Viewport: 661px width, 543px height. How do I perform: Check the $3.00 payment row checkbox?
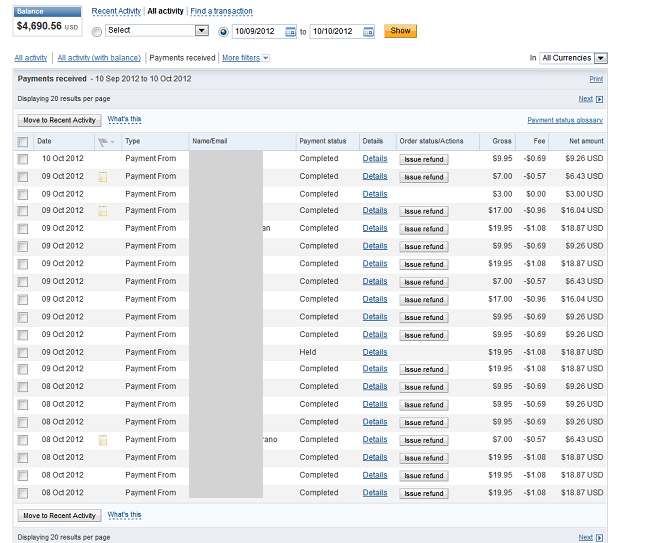pyautogui.click(x=23, y=194)
